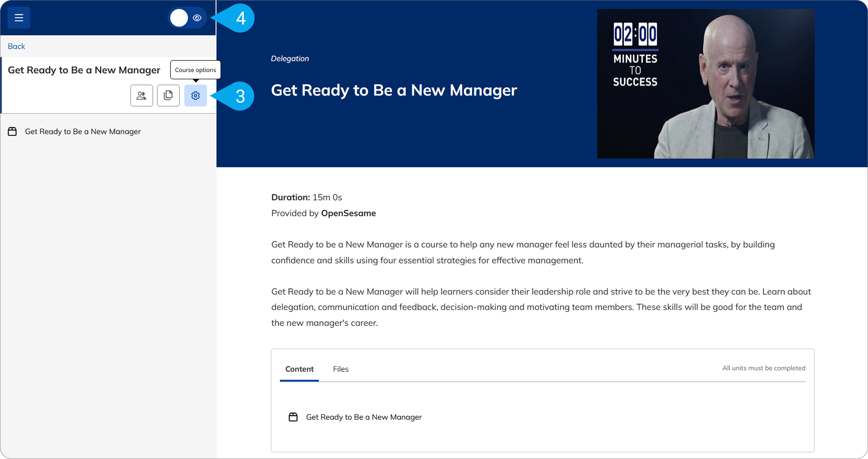Screen dimensions: 868x459
Task: Click the main course heading title
Action: [x=394, y=90]
